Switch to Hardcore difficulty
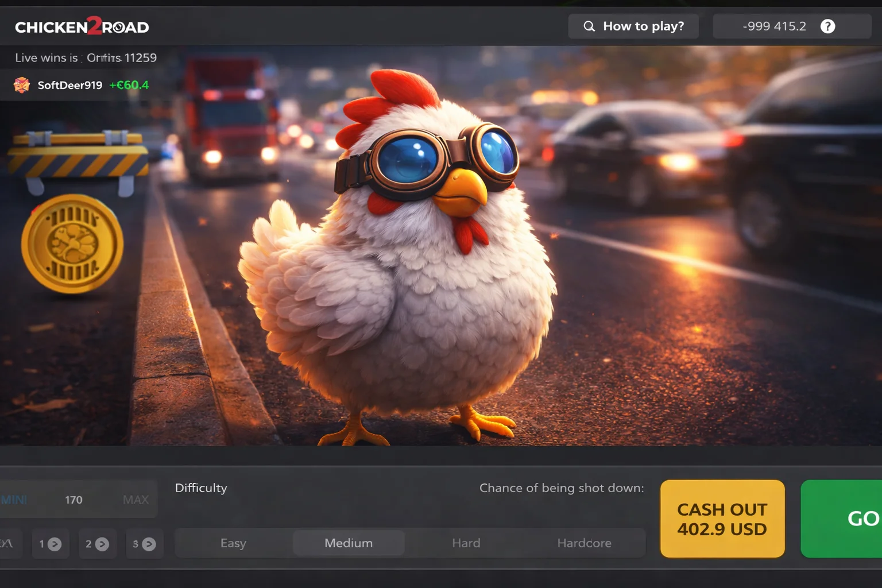 [585, 543]
